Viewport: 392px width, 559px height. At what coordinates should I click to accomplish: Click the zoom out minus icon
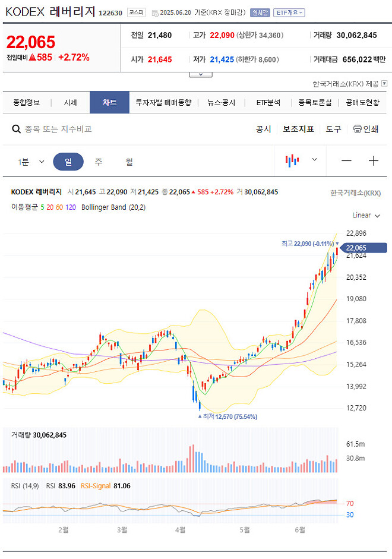(346, 160)
